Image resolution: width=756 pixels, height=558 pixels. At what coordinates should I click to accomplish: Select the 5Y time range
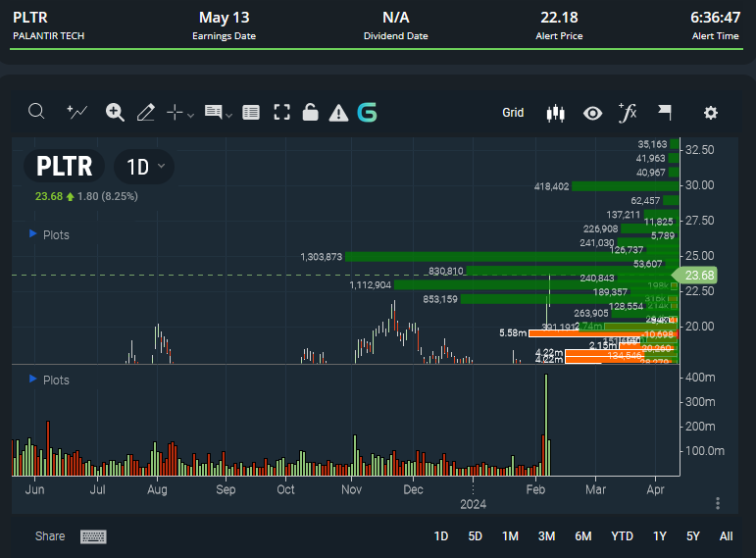point(693,536)
